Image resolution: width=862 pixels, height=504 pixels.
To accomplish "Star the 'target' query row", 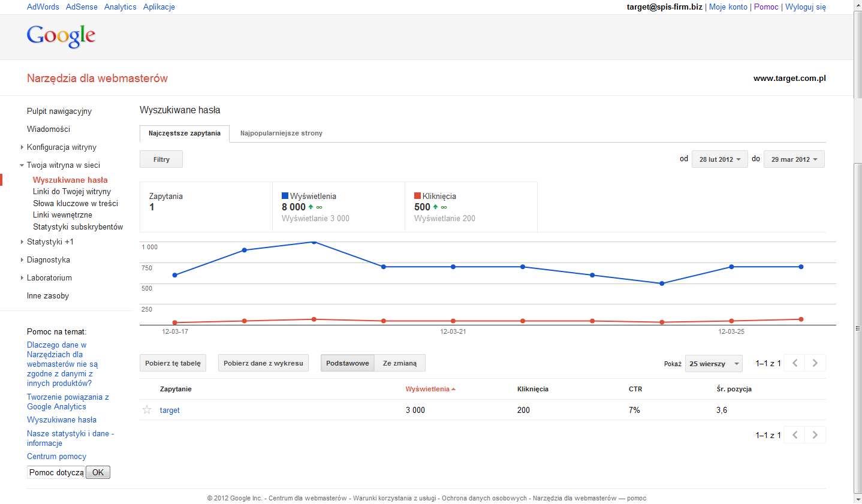I will click(x=147, y=410).
